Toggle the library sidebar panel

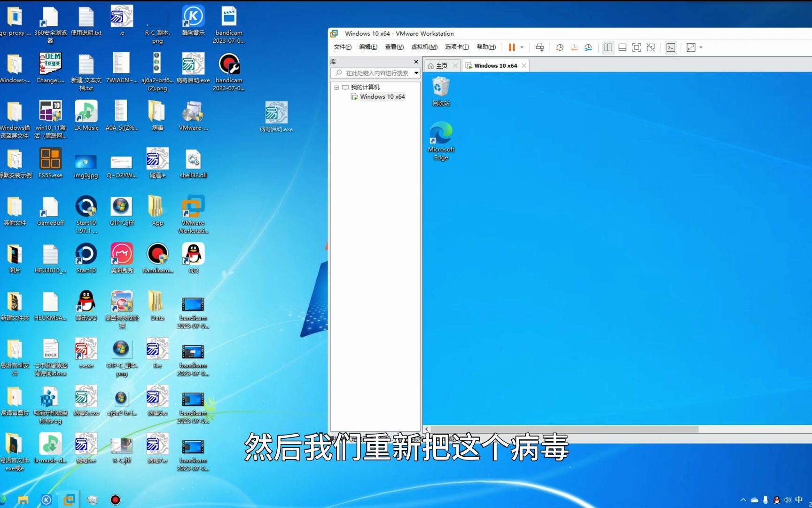pyautogui.click(x=608, y=47)
